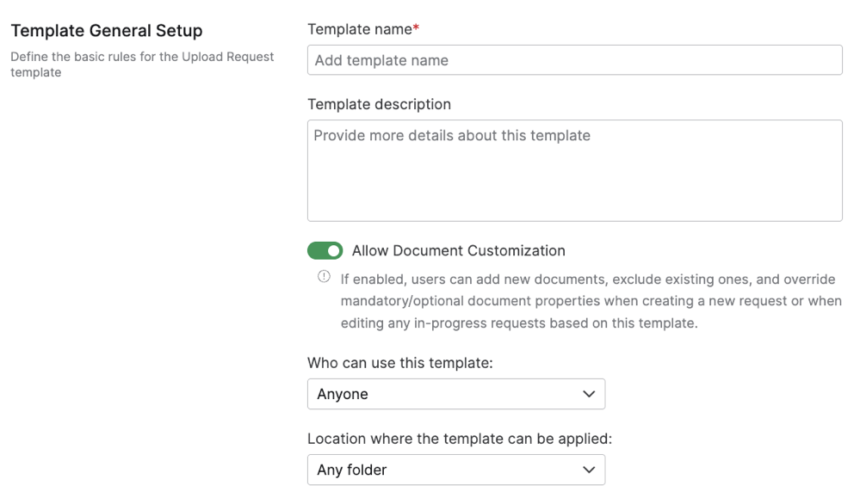Click the down arrow for template location setting
Screen dimensions: 860x504
[x=590, y=470]
